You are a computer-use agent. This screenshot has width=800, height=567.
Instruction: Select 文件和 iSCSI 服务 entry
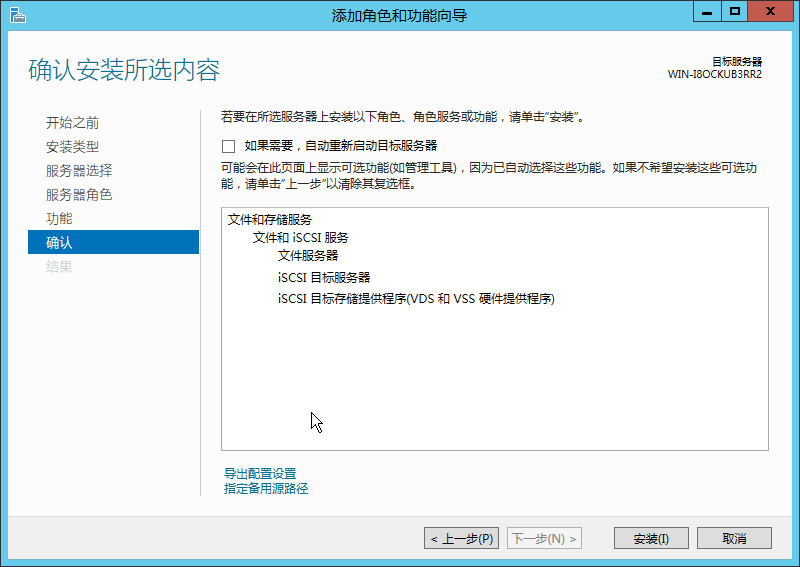pos(301,237)
